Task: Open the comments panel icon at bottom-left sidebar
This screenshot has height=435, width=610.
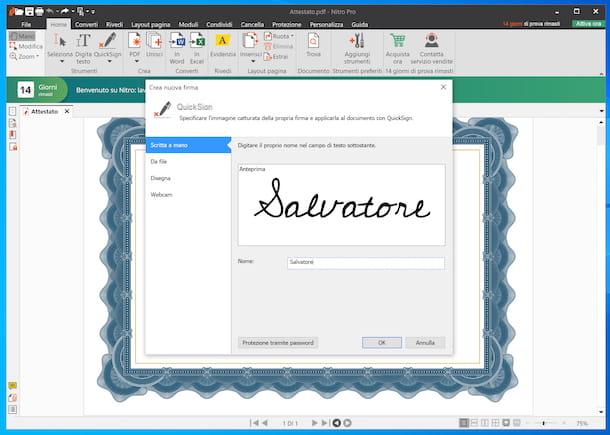Action: (x=12, y=386)
